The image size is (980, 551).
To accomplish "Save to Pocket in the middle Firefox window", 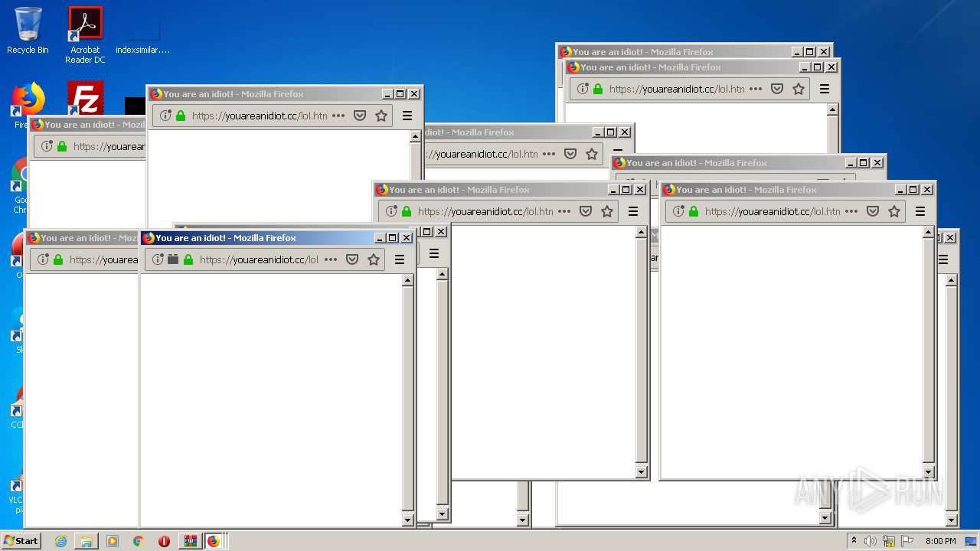I will 586,211.
